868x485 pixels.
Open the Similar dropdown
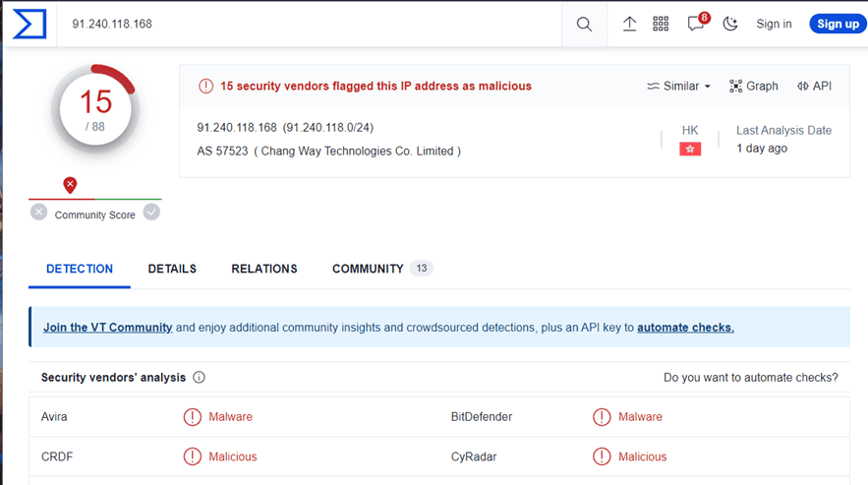pos(678,86)
